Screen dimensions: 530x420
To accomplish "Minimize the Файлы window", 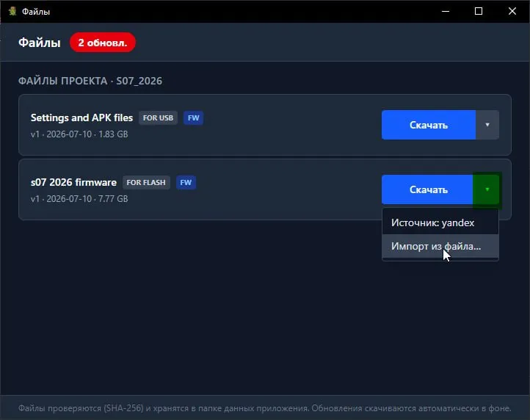I will pos(446,11).
